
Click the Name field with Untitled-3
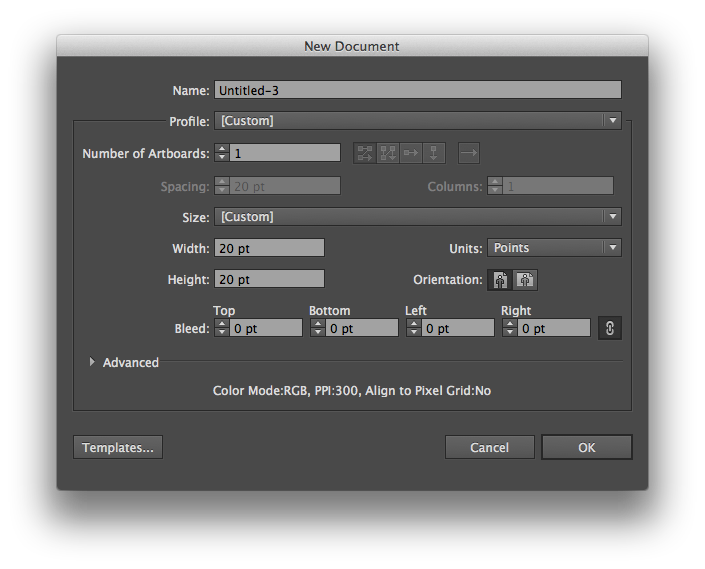(418, 90)
